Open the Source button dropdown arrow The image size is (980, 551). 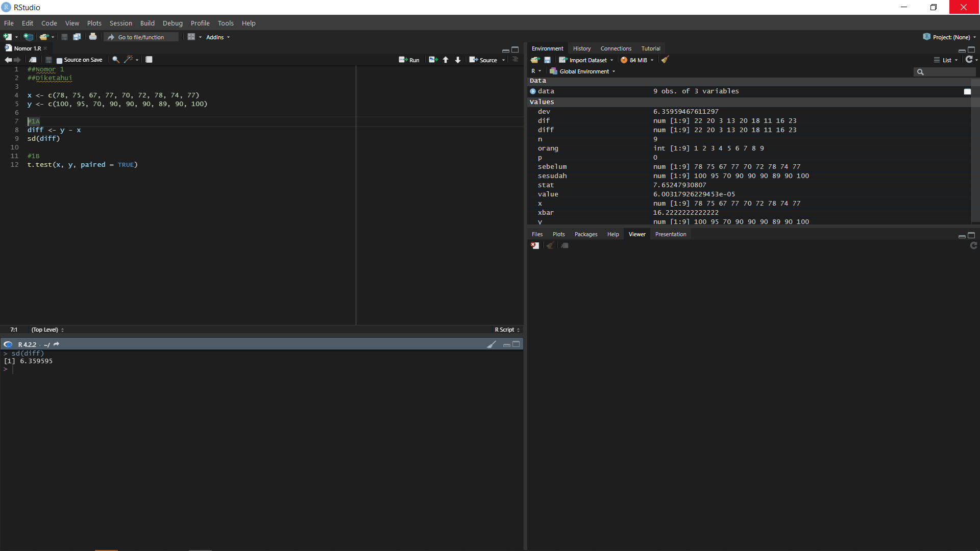tap(503, 60)
